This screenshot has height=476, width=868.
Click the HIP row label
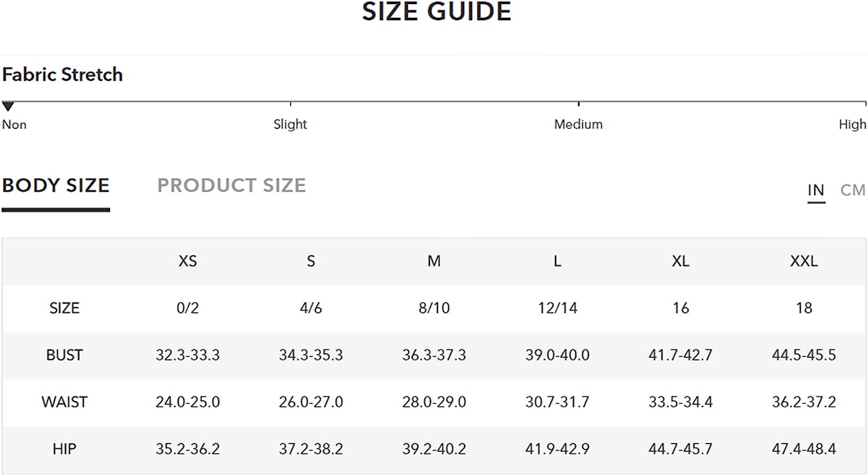[x=64, y=449]
